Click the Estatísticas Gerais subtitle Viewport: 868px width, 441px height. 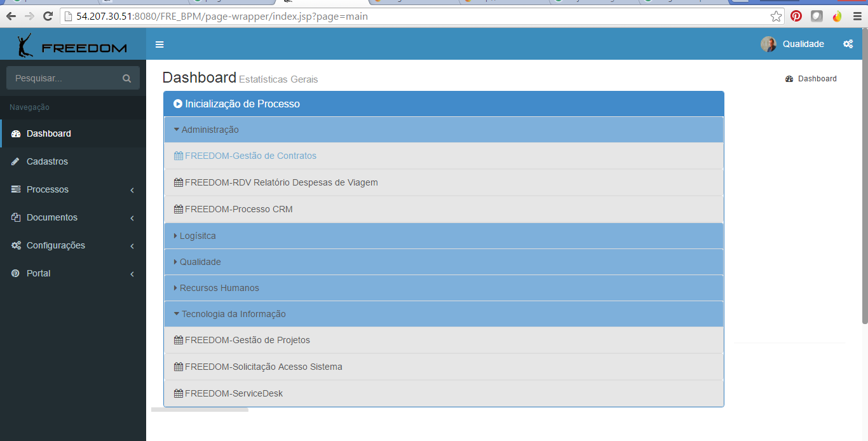click(278, 79)
